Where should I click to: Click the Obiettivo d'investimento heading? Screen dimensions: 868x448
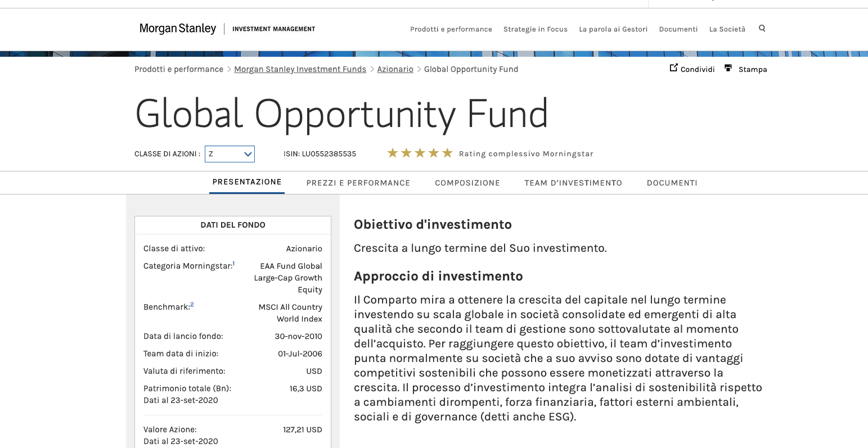(x=433, y=225)
